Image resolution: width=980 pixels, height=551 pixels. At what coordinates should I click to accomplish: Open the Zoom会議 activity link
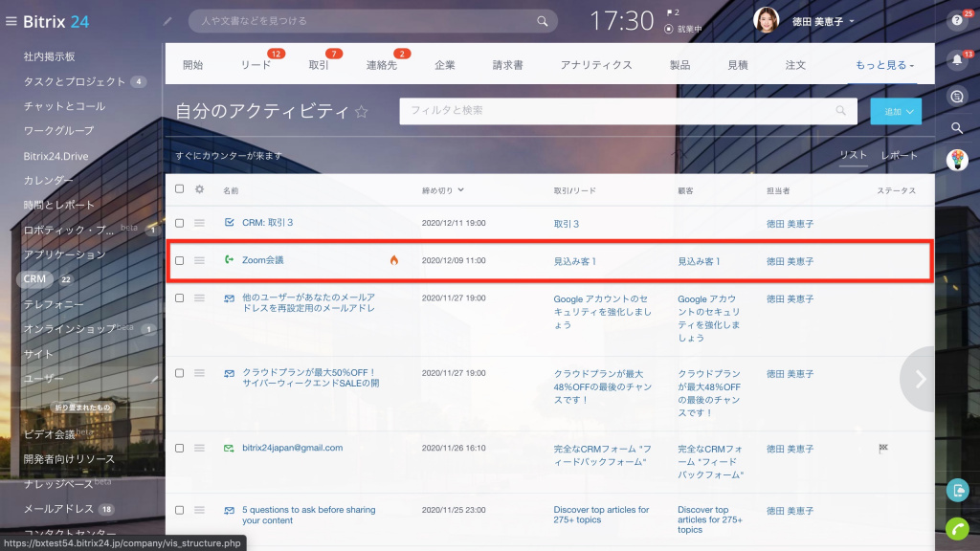click(263, 260)
